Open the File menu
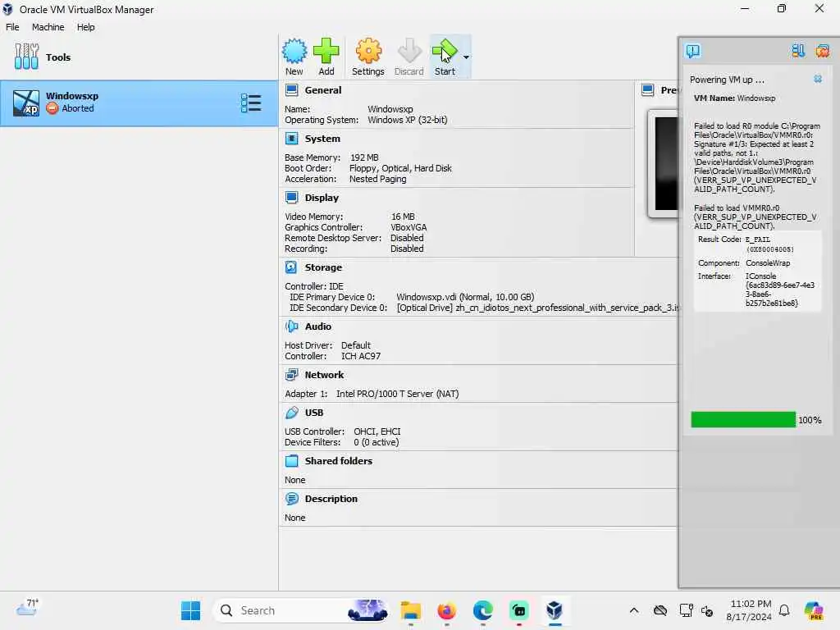840x630 pixels. click(x=12, y=27)
